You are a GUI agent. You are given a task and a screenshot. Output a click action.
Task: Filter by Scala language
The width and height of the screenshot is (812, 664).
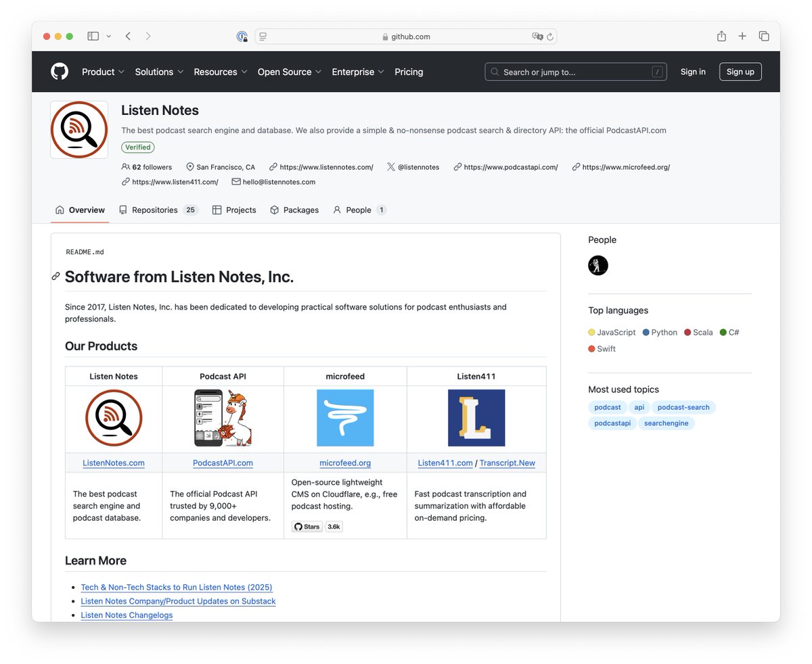(x=698, y=333)
